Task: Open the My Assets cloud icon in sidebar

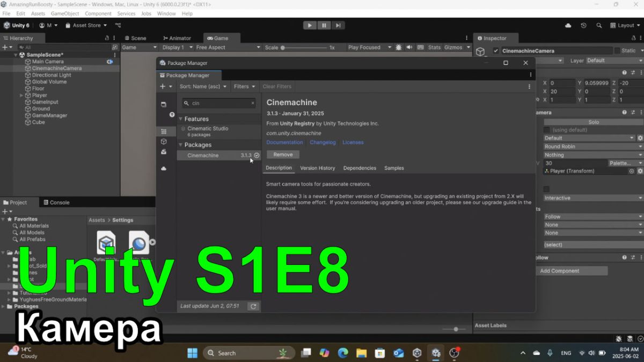Action: point(164,168)
